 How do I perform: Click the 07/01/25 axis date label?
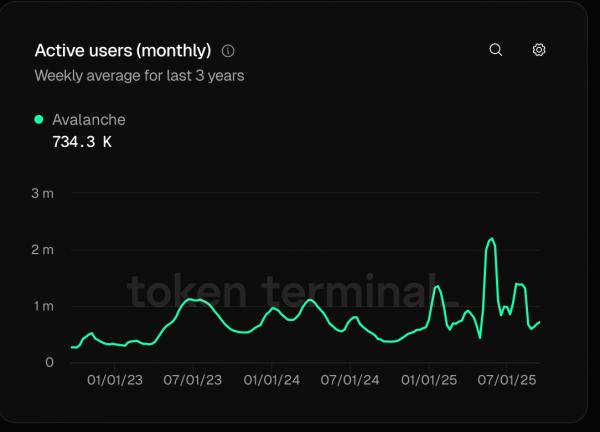click(x=507, y=380)
